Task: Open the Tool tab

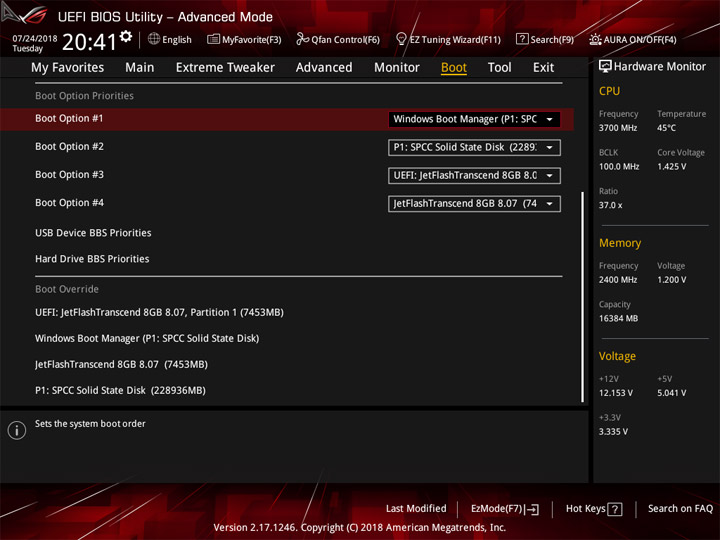Action: click(x=500, y=68)
